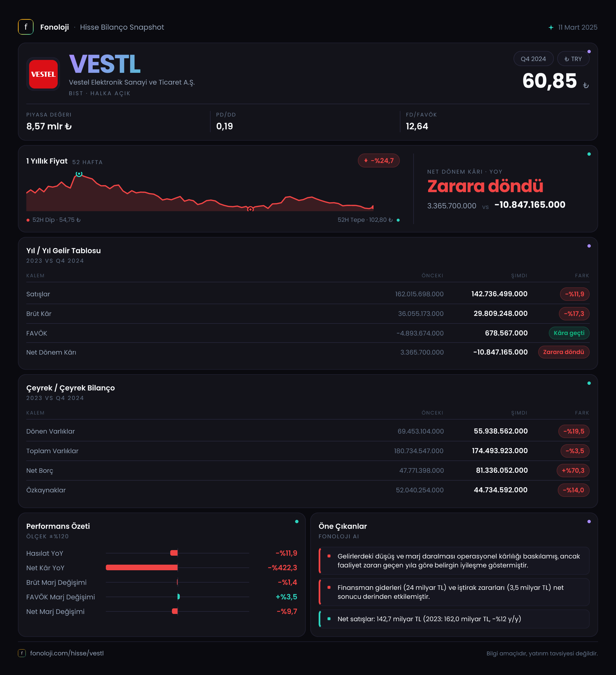Click the -%17,3 badge in Brüt Kâr row
The height and width of the screenshot is (675, 616).
point(574,314)
